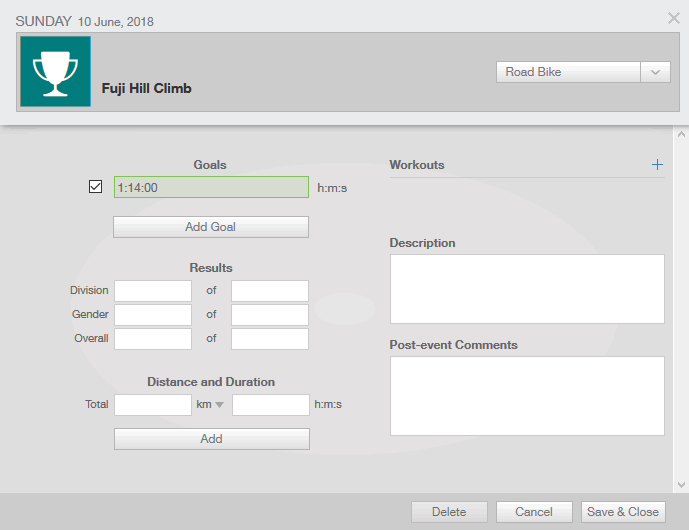
Task: Click the Add Goal button
Action: (211, 227)
